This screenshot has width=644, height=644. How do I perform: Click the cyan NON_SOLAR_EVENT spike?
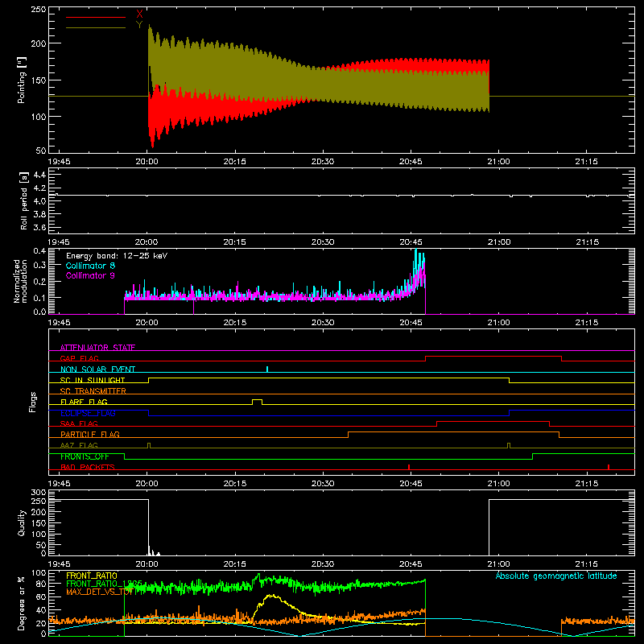267,369
